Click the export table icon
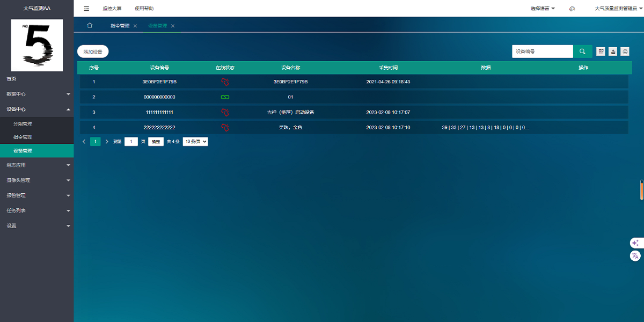The height and width of the screenshot is (322, 644). coord(613,52)
